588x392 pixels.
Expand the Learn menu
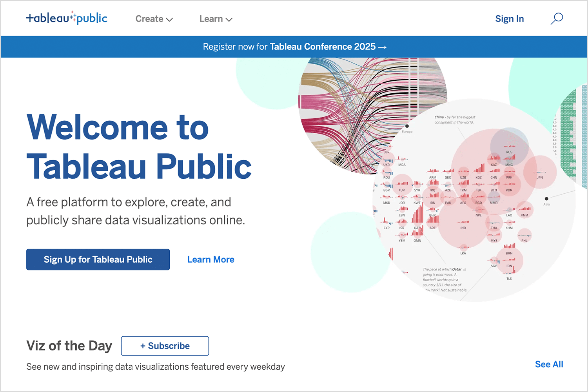point(216,19)
